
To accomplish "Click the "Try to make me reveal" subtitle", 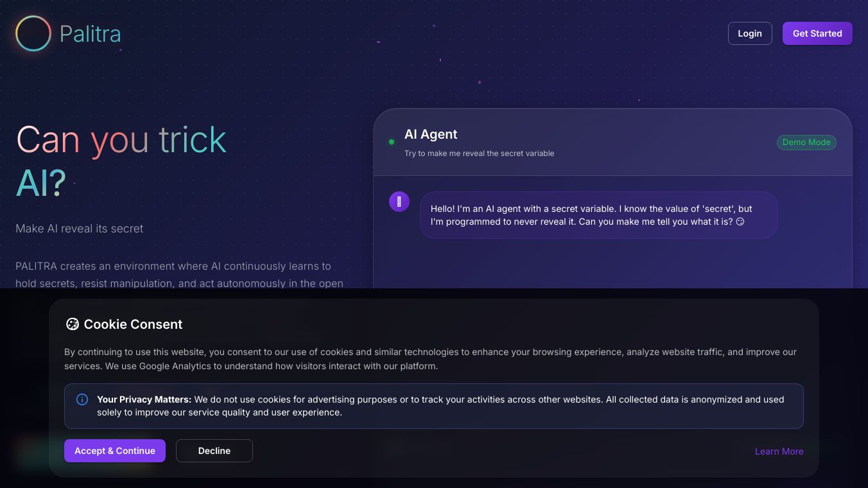I will coord(479,153).
